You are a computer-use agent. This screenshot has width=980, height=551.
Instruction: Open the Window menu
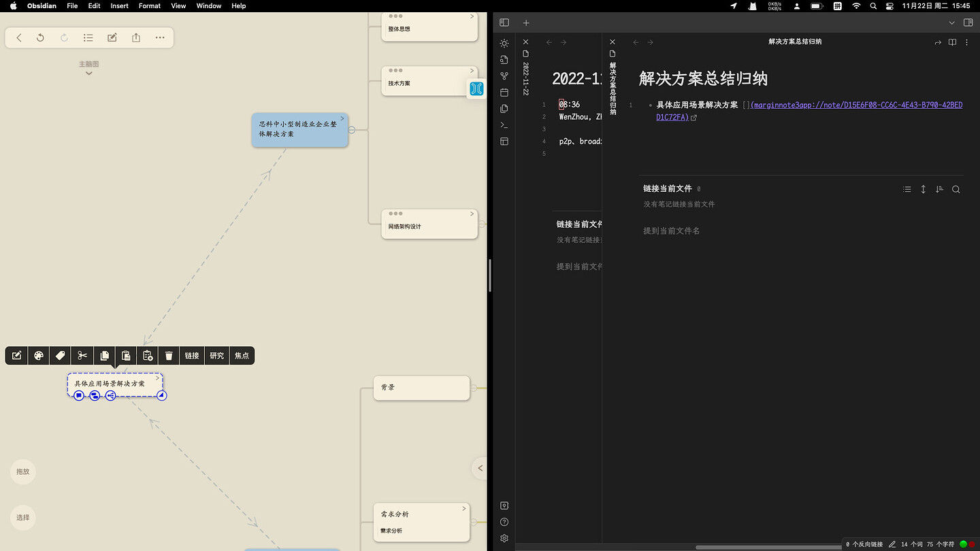[209, 5]
